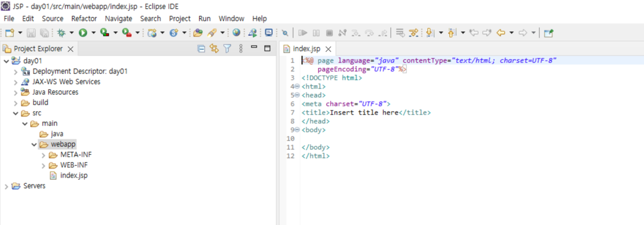The image size is (644, 225).
Task: Expand the Servers project node
Action: tap(6, 186)
